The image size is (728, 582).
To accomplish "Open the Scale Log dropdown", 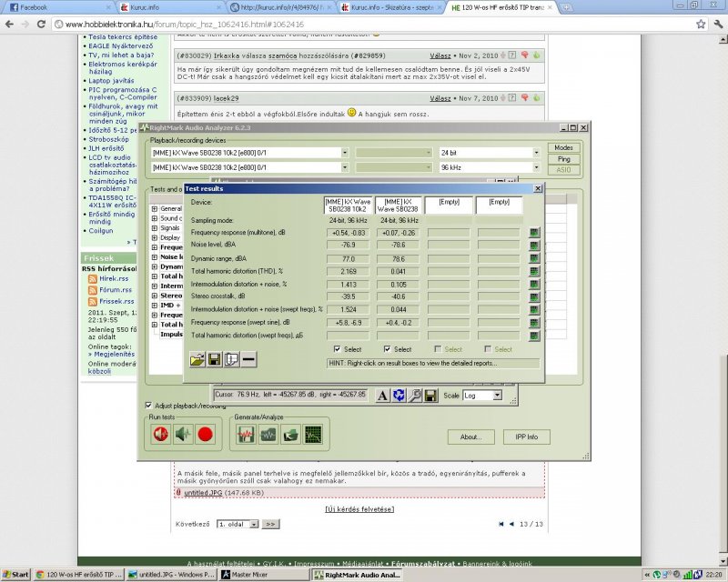I will tap(497, 396).
